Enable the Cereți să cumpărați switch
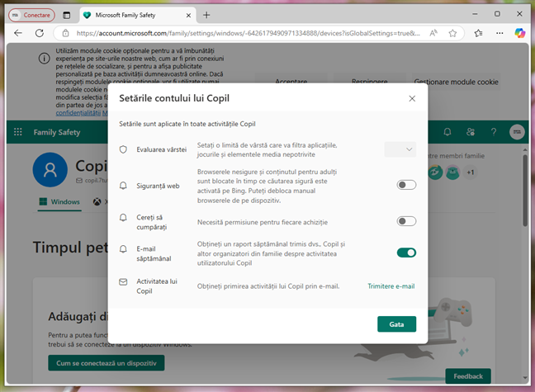This screenshot has width=535, height=392. point(406,221)
